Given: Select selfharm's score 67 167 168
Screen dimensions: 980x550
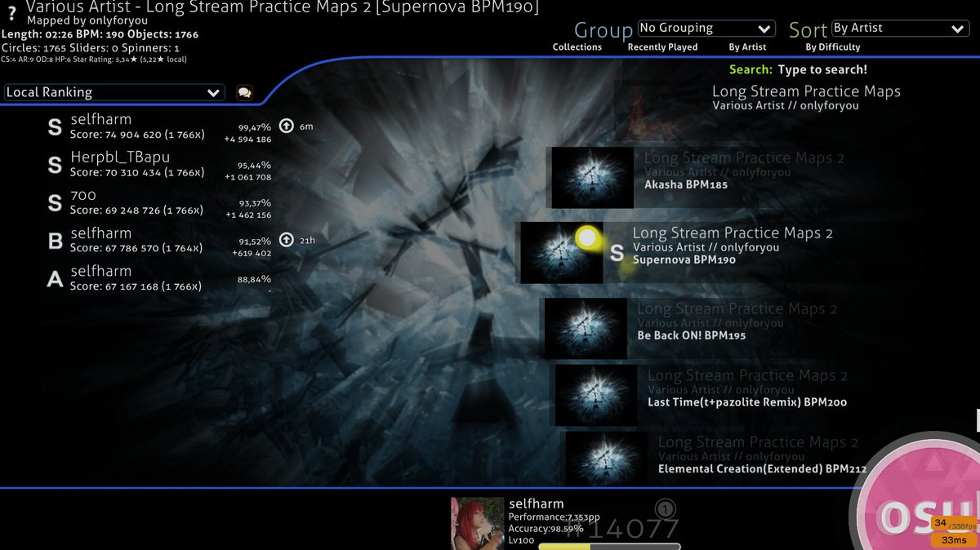Looking at the screenshot, I should 159,279.
